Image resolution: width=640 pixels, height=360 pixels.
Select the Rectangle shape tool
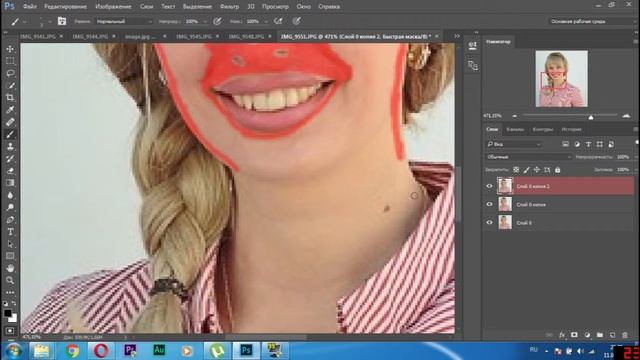[x=10, y=256]
